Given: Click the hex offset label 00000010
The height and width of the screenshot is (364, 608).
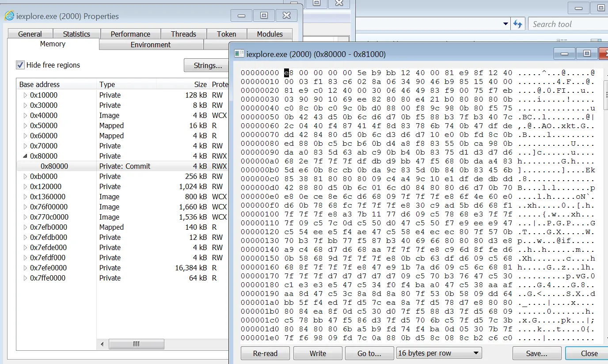Looking at the screenshot, I should click(260, 81).
